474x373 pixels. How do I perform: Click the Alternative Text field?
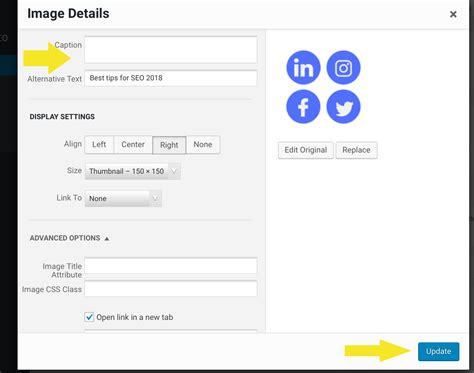(x=171, y=78)
